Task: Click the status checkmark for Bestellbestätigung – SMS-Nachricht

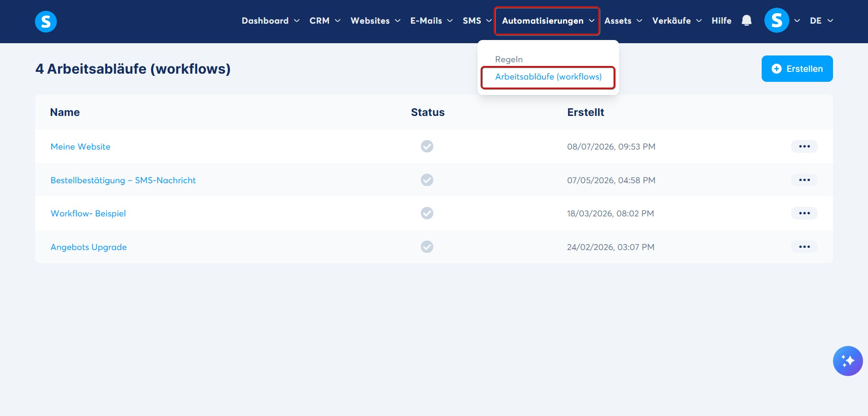Action: click(427, 180)
